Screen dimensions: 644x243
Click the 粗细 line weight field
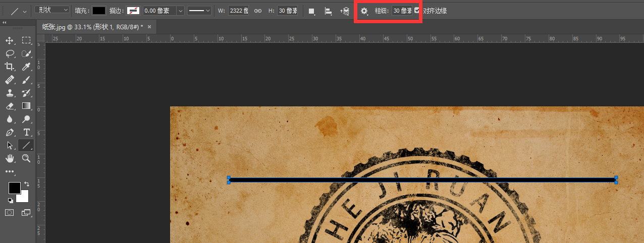pyautogui.click(x=402, y=11)
